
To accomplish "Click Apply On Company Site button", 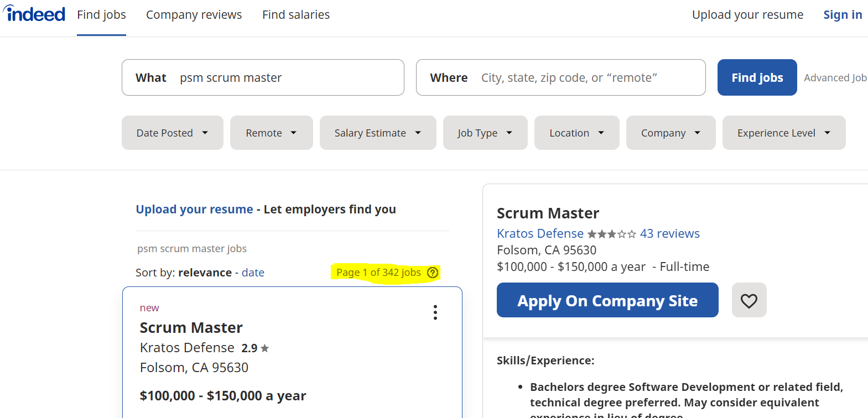I will tap(607, 300).
